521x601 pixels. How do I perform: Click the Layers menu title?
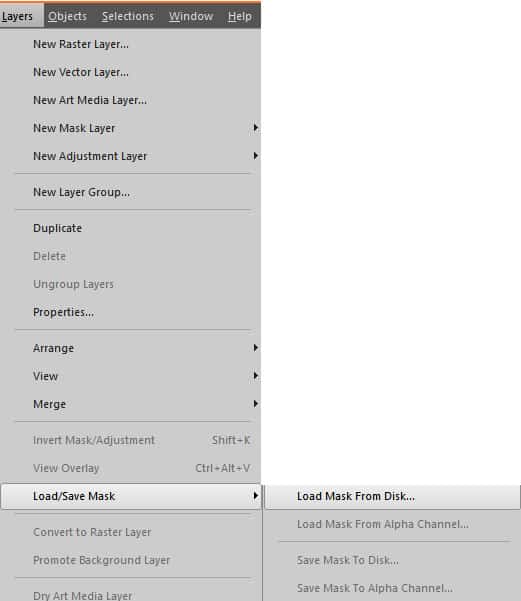17,16
